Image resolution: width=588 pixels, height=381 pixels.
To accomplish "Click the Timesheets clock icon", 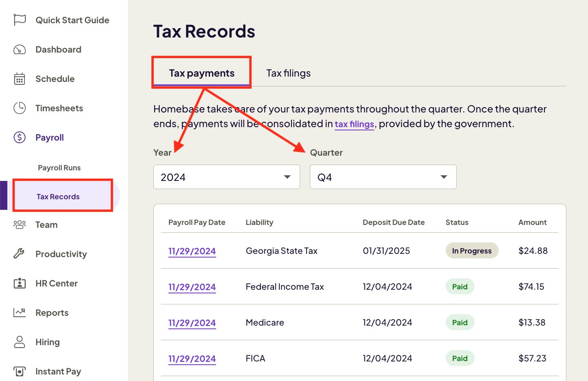I will [19, 108].
